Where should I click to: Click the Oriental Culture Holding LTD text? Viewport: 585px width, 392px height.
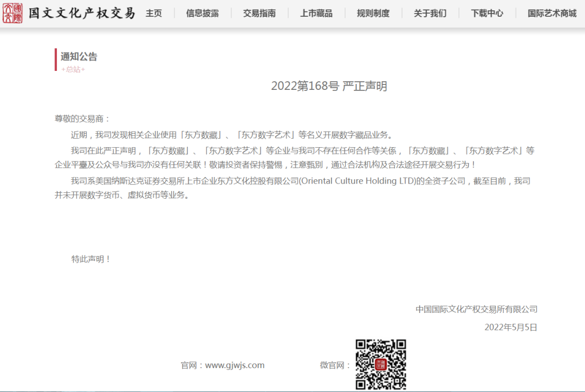click(x=359, y=181)
